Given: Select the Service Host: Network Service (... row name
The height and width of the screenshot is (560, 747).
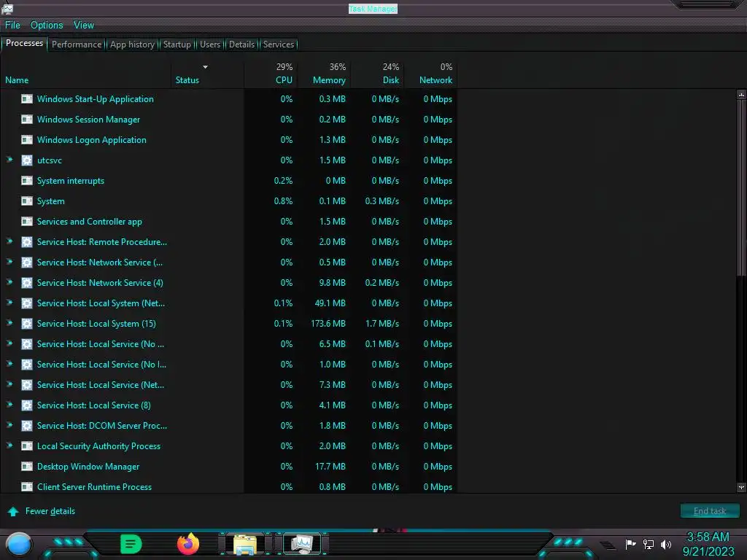Looking at the screenshot, I should point(99,262).
